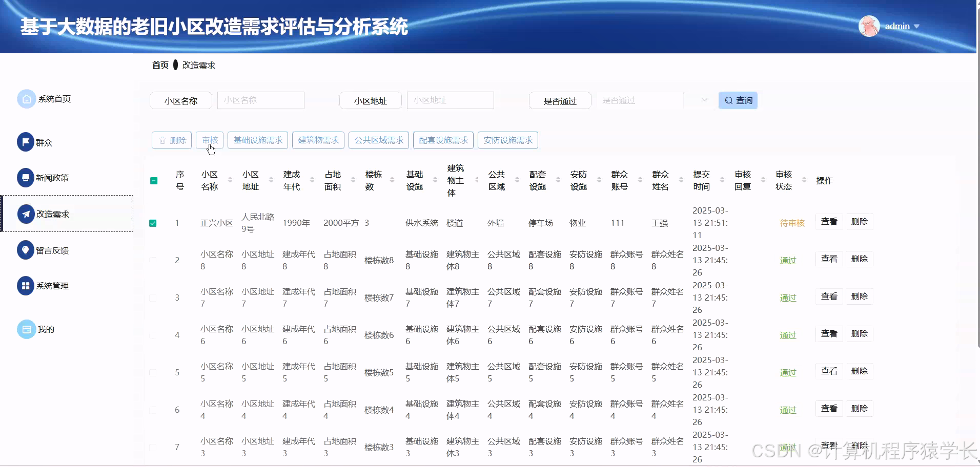Click the trash icon on 删除 button
Screen dimensions: 980x467
tap(162, 140)
